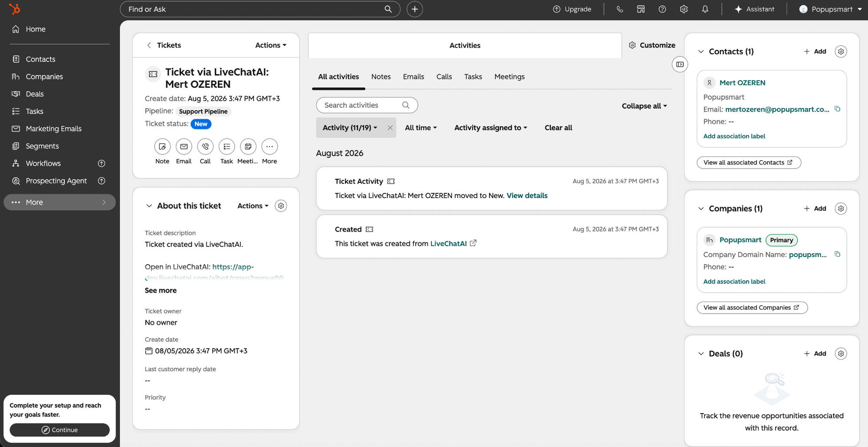Open the Mert OZEREN contact link
The height and width of the screenshot is (447, 868).
(x=742, y=83)
